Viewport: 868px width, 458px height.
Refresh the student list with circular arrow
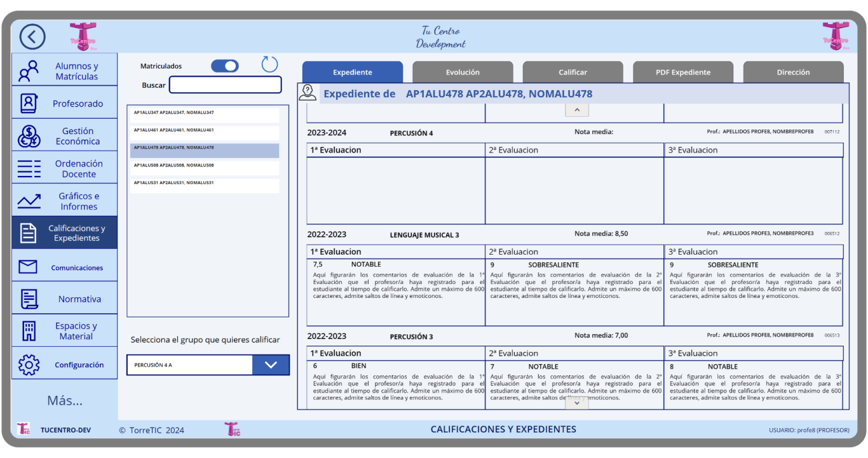click(269, 64)
